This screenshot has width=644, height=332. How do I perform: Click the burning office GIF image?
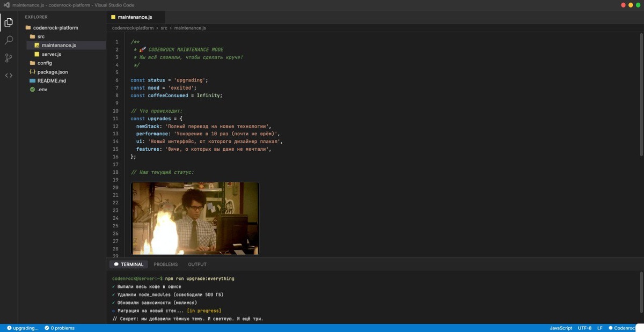point(195,218)
